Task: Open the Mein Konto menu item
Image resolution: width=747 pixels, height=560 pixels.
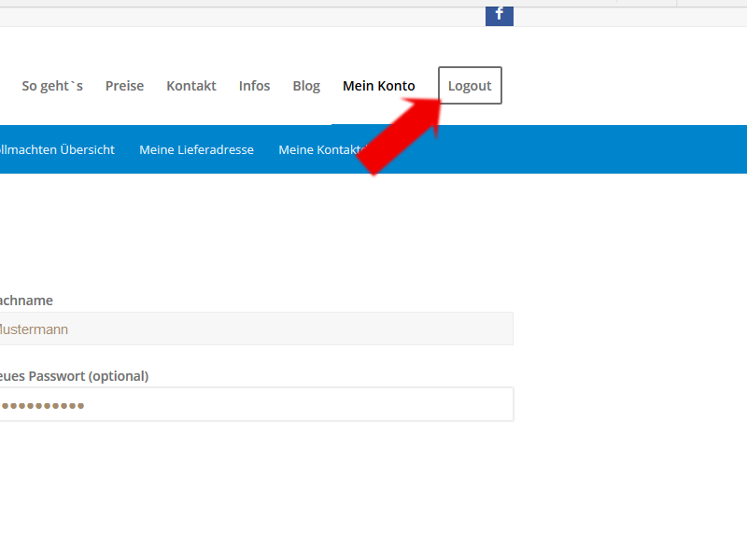Action: pos(378,86)
